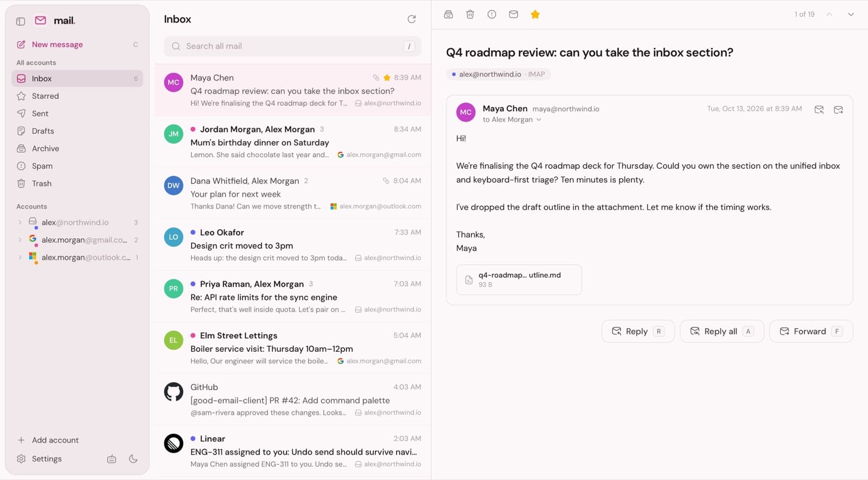The height and width of the screenshot is (480, 868).
Task: Mark message as spam icon
Action: click(492, 14)
